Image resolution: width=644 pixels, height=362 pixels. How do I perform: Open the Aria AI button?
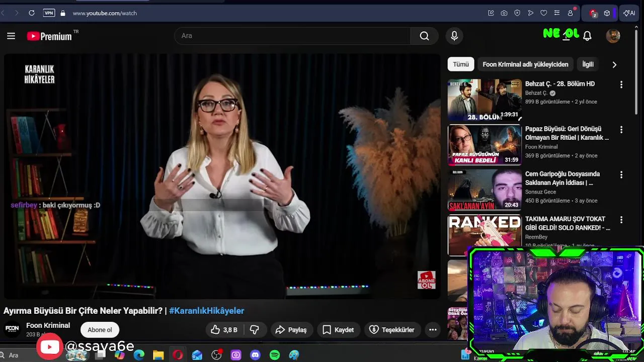click(x=629, y=13)
